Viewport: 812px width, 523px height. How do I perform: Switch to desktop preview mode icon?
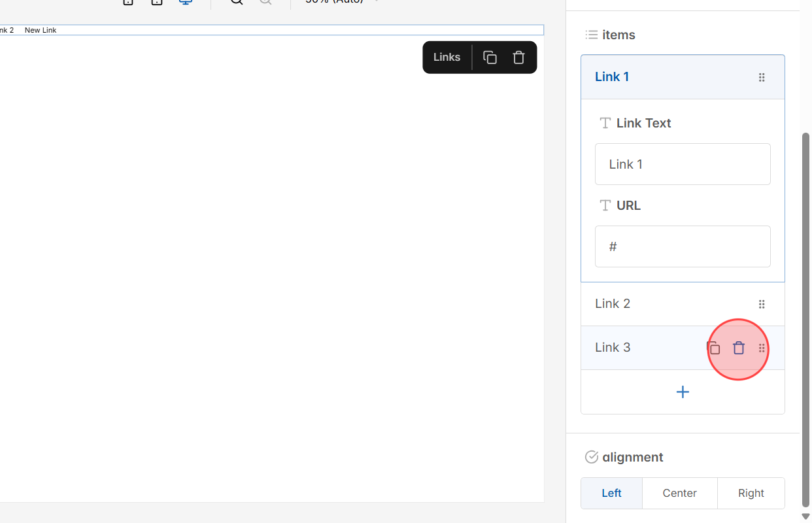tap(185, 2)
